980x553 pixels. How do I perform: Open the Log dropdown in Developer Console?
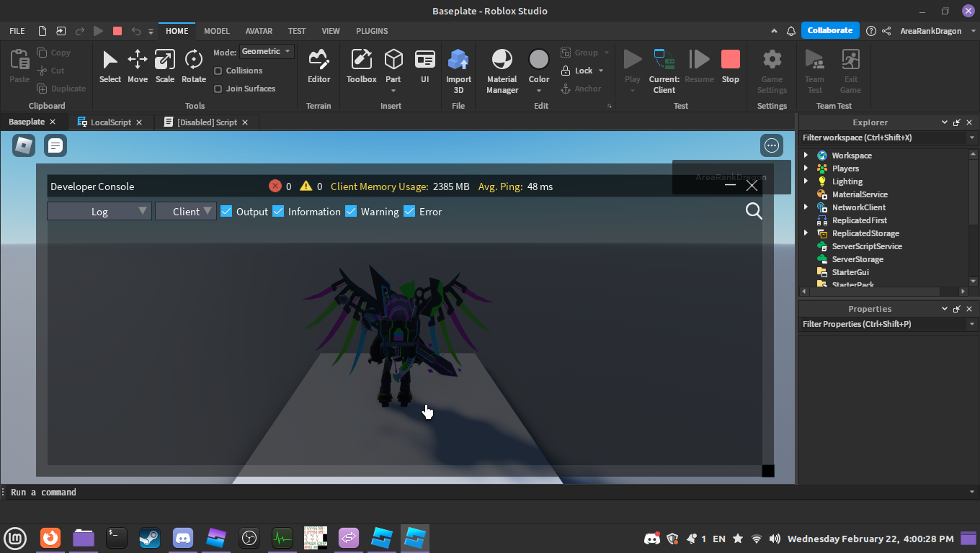pyautogui.click(x=99, y=211)
